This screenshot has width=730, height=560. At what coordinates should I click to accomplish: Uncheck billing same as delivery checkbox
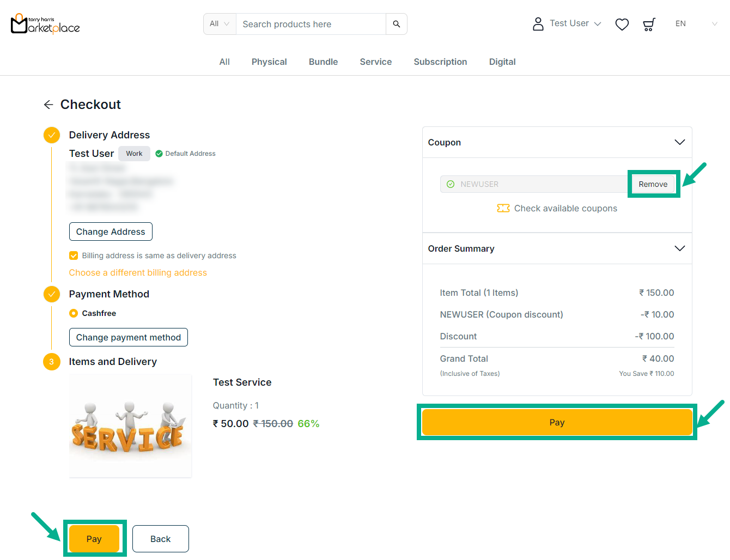[x=74, y=255]
